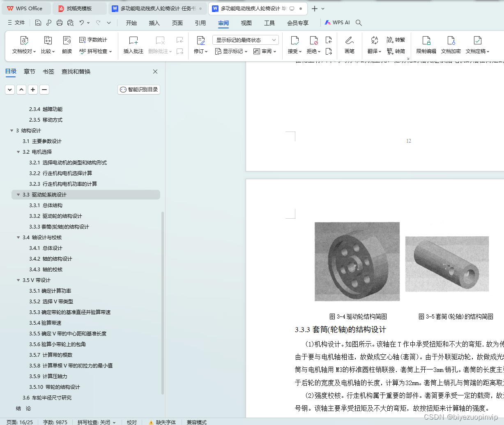504x425 pixels.
Task: Open 限制编辑 restrict editing
Action: pyautogui.click(x=426, y=45)
